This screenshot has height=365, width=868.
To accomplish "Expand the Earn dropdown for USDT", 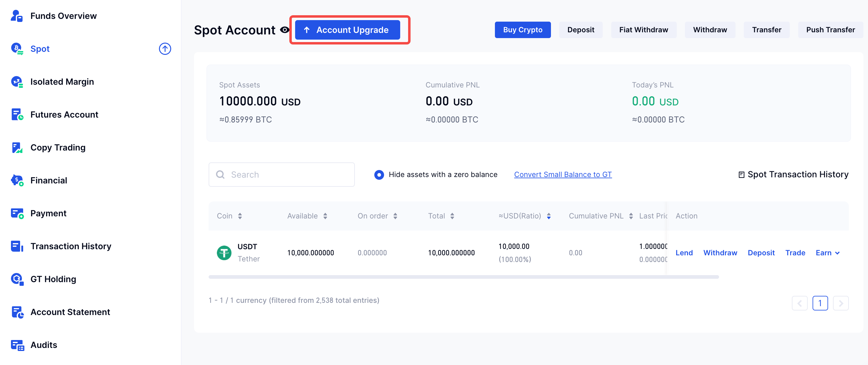I will coord(827,253).
